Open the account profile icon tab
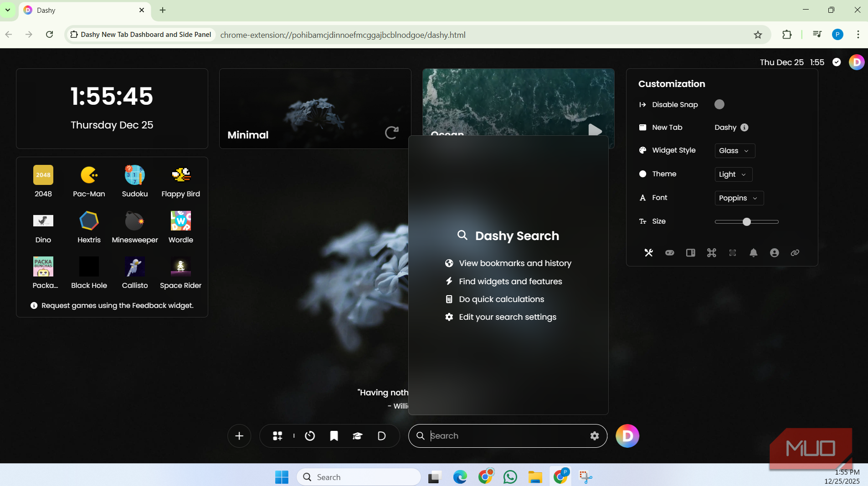Image resolution: width=868 pixels, height=486 pixels. (775, 253)
